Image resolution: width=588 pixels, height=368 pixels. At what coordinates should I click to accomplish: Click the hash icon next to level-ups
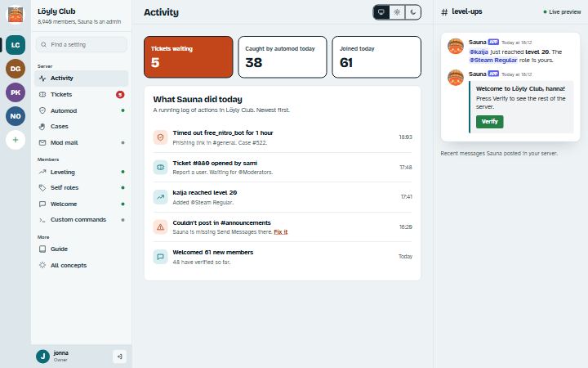click(x=444, y=12)
